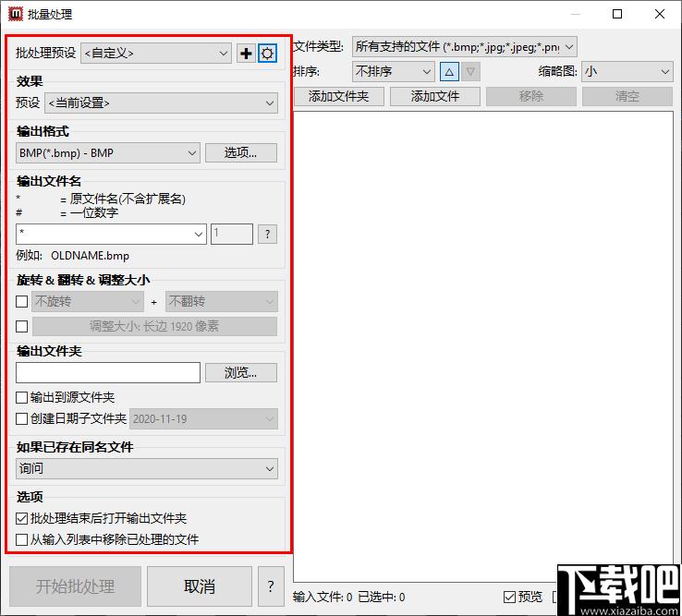Image resolution: width=682 pixels, height=616 pixels.
Task: Uncheck 批处理结束后打开输出文件夹
Action: [22, 518]
